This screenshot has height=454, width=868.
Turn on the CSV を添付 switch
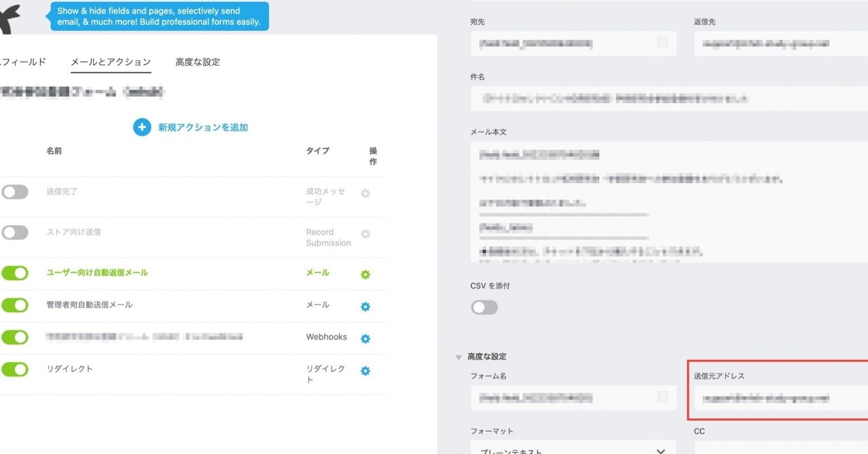[484, 308]
